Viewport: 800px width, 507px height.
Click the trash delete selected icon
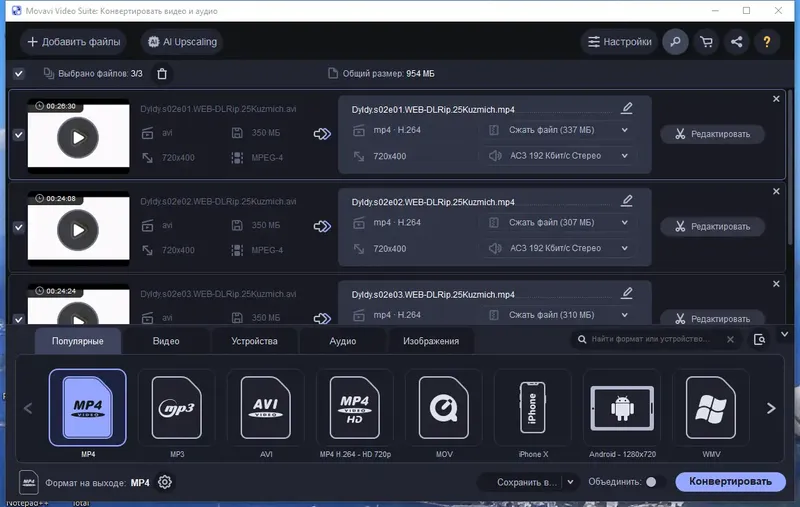click(162, 74)
